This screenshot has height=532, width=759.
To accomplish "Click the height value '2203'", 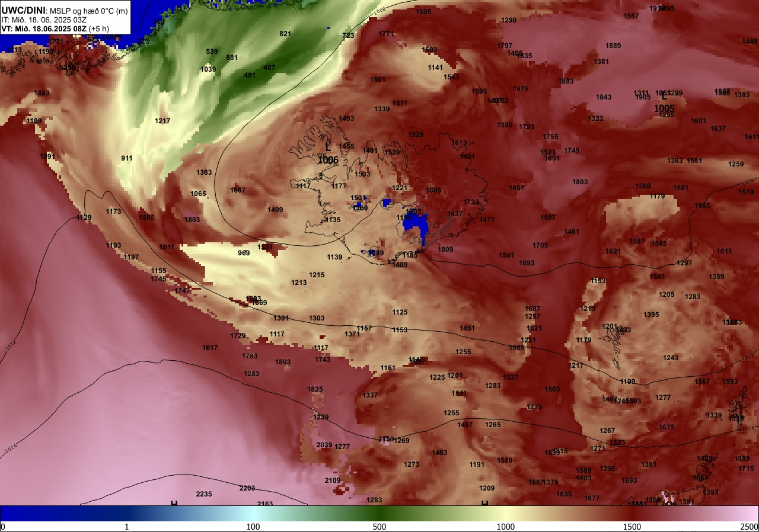I will pos(247,488).
